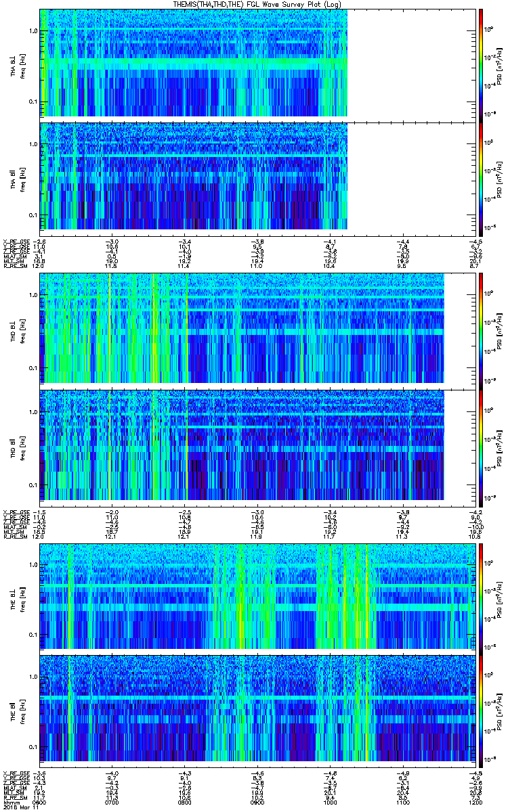Click the 1100 time tick label
The width and height of the screenshot is (508, 812).
(x=402, y=801)
